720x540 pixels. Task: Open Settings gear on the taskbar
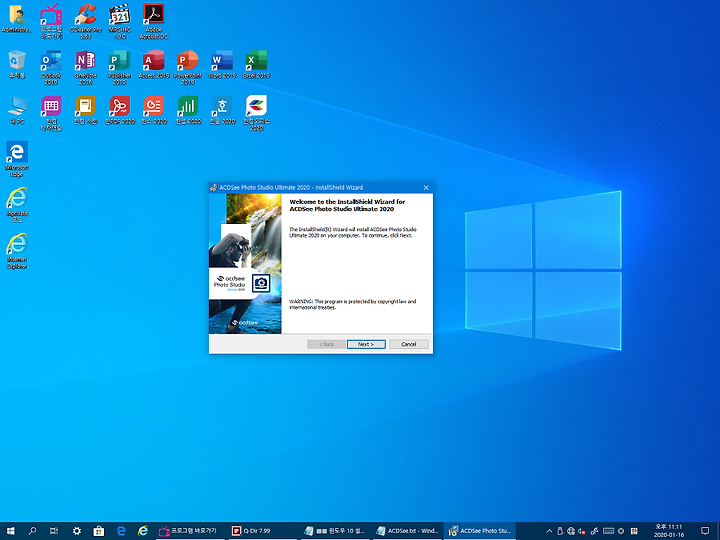point(77,531)
